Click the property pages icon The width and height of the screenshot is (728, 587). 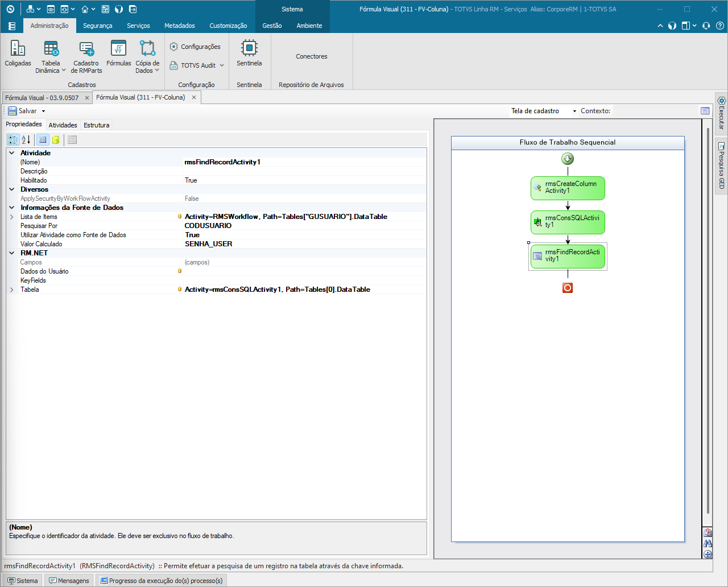72,139
